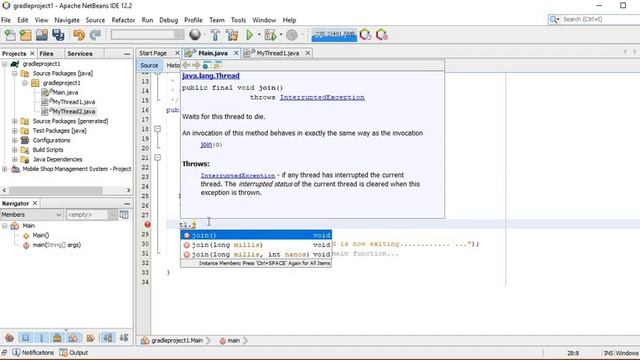Image resolution: width=640 pixels, height=360 pixels.
Task: Expand the Build Scripts node
Action: 14,150
